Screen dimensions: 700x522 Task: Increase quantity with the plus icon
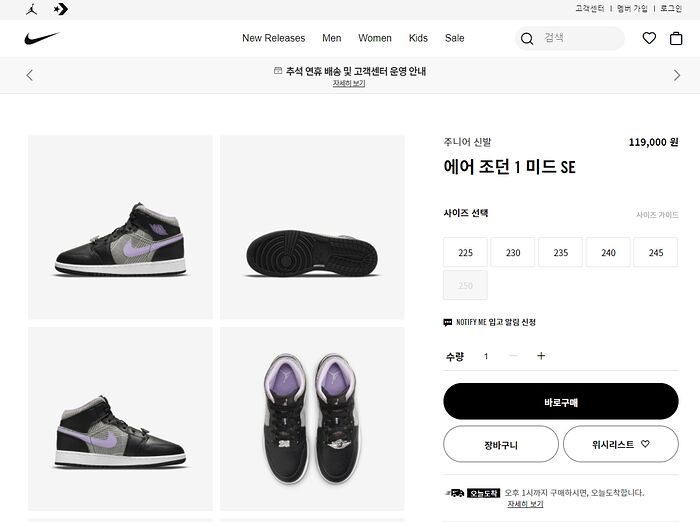(x=541, y=356)
